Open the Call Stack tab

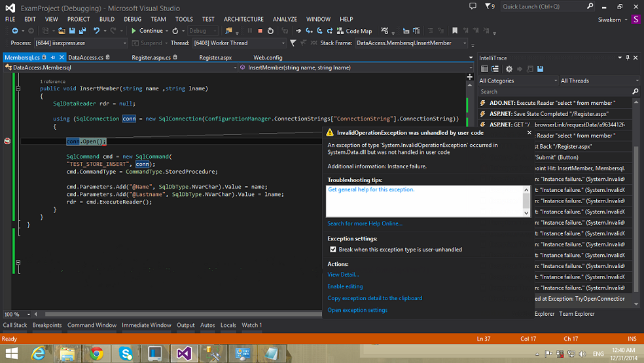coord(15,325)
